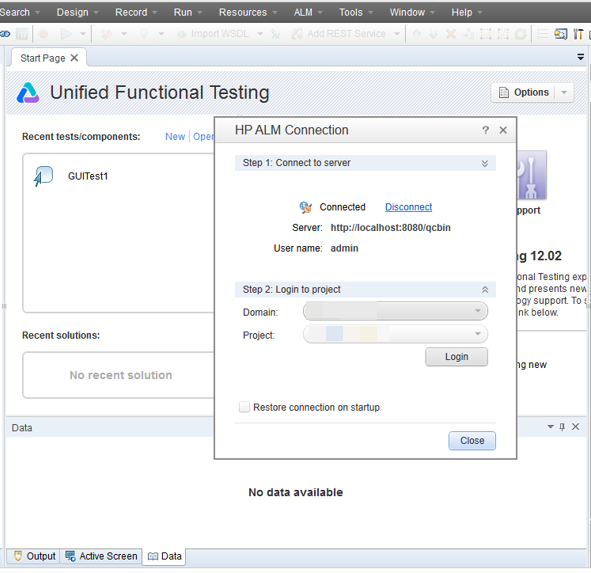The image size is (591, 573).
Task: Click the Close button in ALM dialog
Action: (472, 441)
